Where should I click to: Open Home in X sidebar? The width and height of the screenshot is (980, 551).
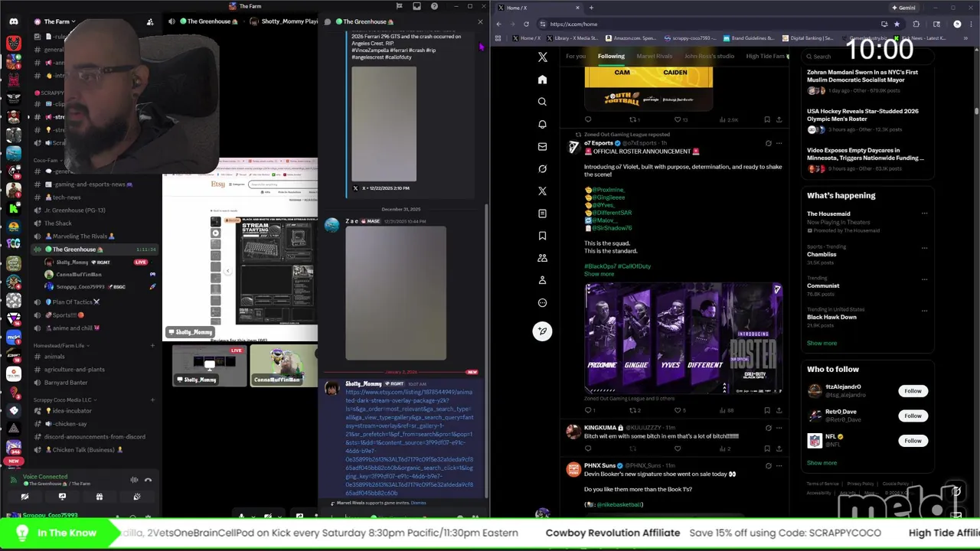[x=542, y=80]
